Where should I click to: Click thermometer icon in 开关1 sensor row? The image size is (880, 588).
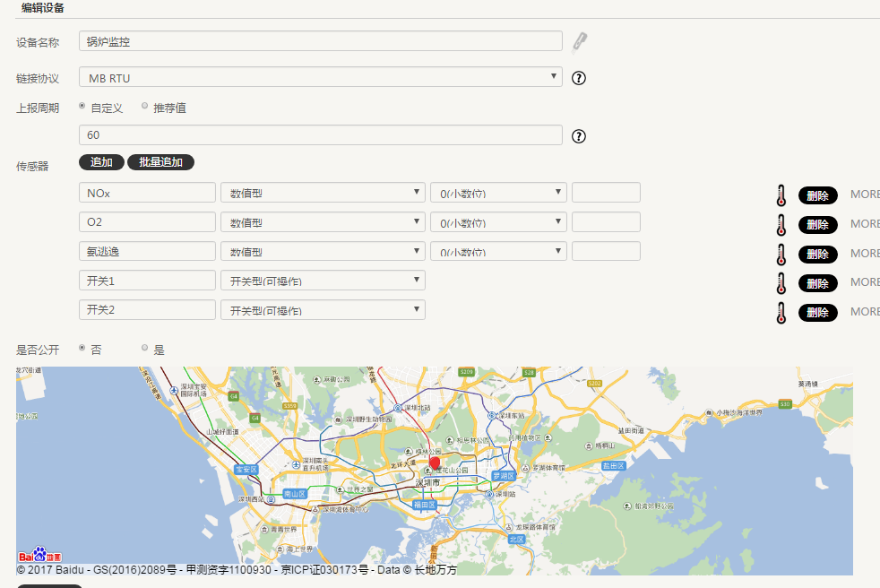(x=781, y=282)
